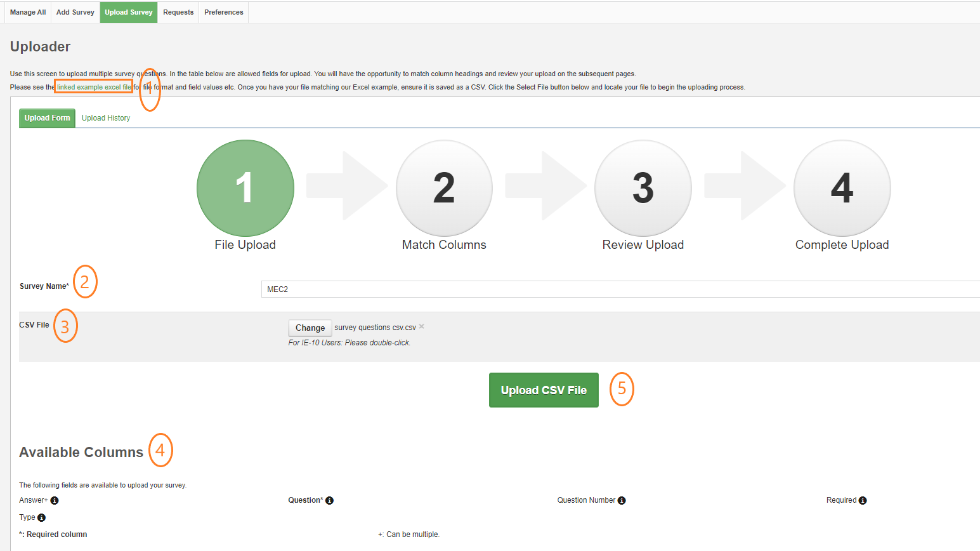Click info icon next to Question Number
Image resolution: width=980 pixels, height=551 pixels.
(622, 501)
